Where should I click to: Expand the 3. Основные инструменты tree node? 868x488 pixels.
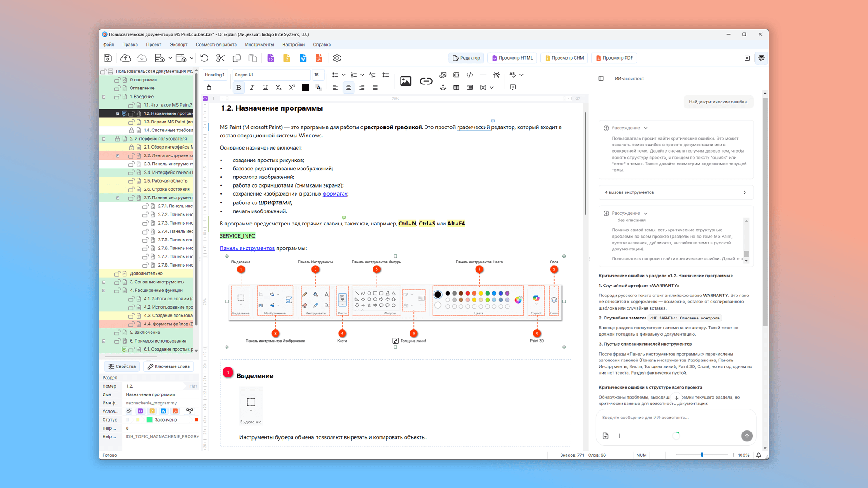click(104, 282)
